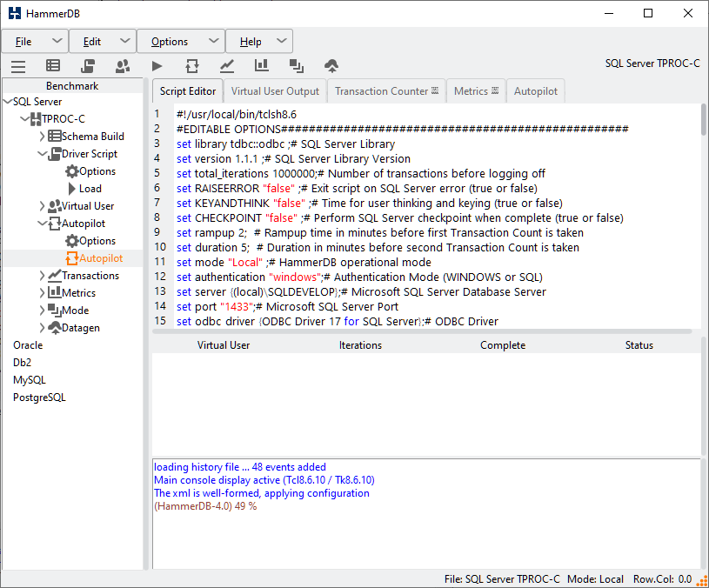Click the Metrics bar-chart toolbar icon
Image resolution: width=709 pixels, height=588 pixels.
[x=262, y=65]
